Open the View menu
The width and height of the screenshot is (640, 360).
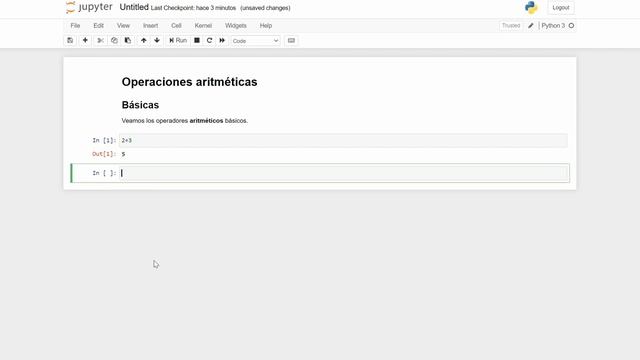click(x=123, y=25)
